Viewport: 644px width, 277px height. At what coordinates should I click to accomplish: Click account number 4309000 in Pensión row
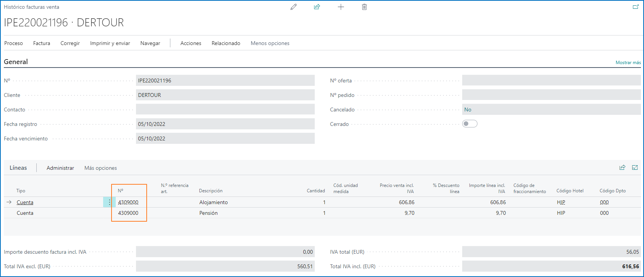tap(128, 213)
